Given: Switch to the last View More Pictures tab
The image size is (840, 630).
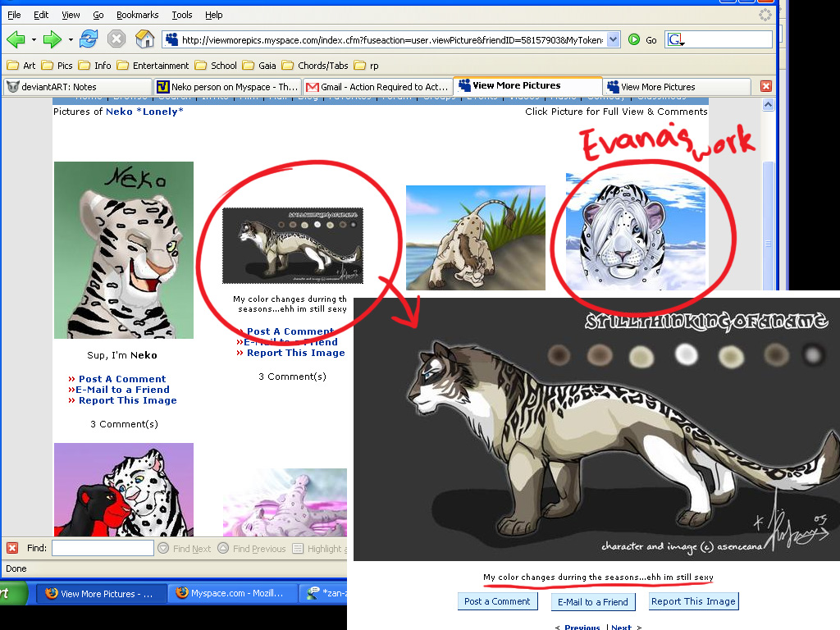Looking at the screenshot, I should (676, 87).
